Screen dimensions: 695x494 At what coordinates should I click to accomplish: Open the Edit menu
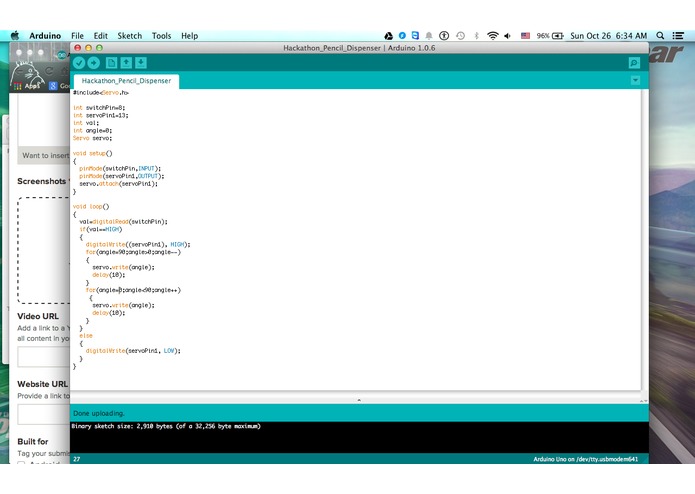click(x=101, y=36)
